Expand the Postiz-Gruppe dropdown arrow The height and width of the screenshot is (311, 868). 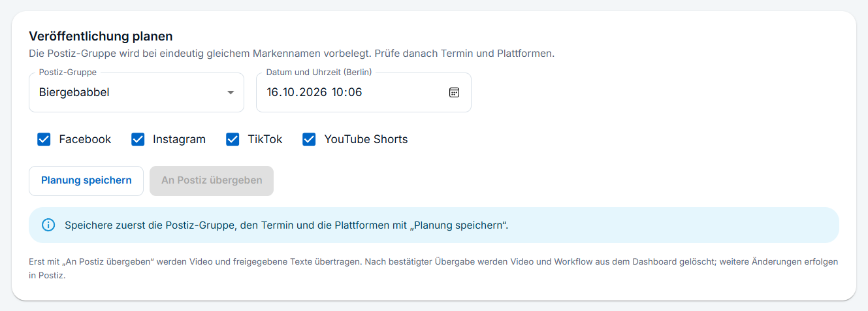pyautogui.click(x=231, y=93)
